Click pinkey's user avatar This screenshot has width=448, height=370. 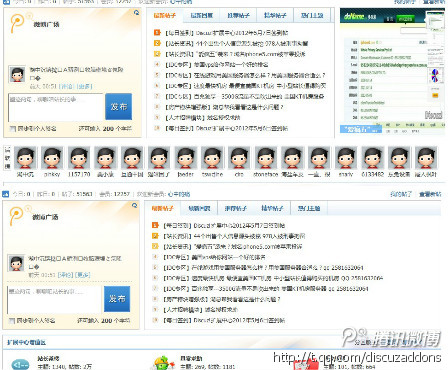[52, 158]
